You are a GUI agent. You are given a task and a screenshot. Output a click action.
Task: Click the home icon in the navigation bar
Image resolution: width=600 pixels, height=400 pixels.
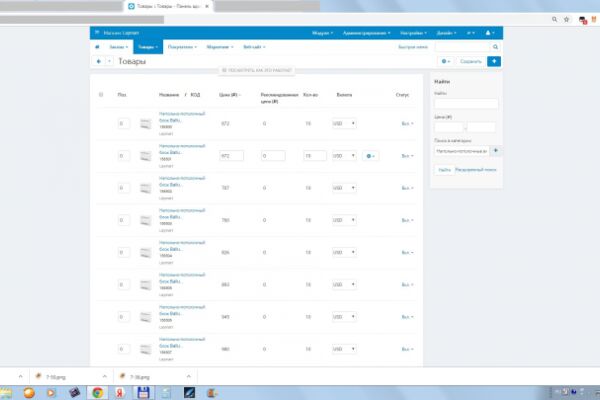pyautogui.click(x=97, y=47)
